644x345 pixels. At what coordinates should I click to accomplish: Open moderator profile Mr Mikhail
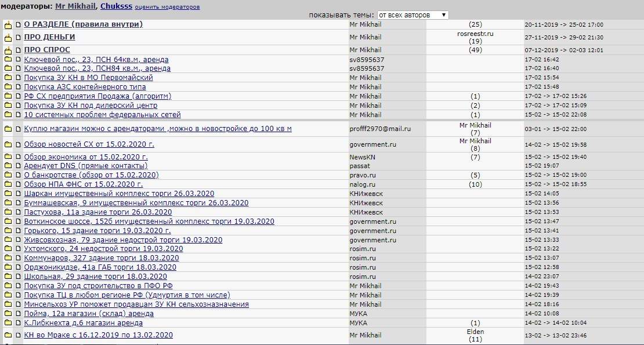75,6
